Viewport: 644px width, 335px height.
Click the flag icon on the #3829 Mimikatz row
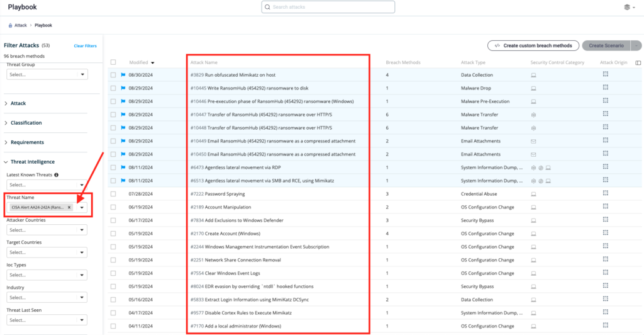click(x=123, y=75)
